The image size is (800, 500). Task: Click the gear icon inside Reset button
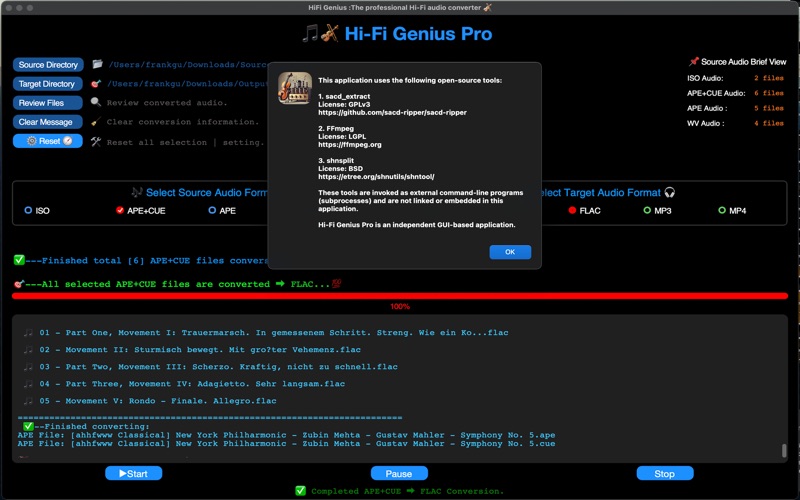pyautogui.click(x=32, y=141)
